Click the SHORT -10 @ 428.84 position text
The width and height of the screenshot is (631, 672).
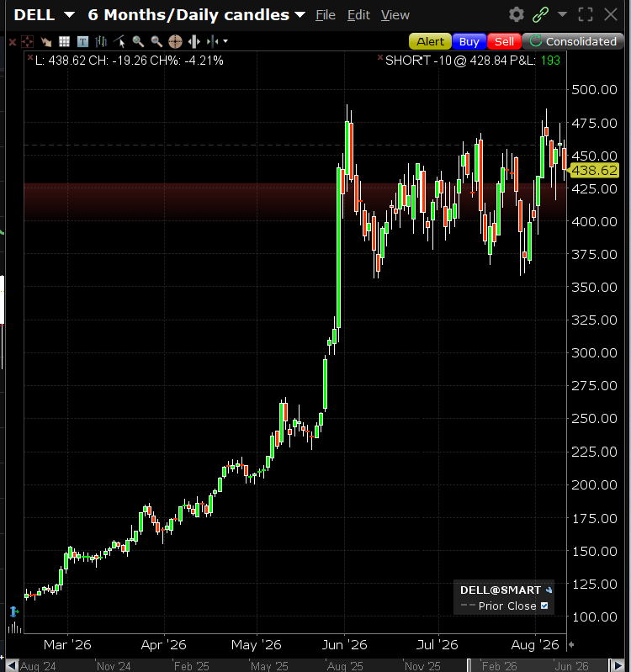[446, 61]
